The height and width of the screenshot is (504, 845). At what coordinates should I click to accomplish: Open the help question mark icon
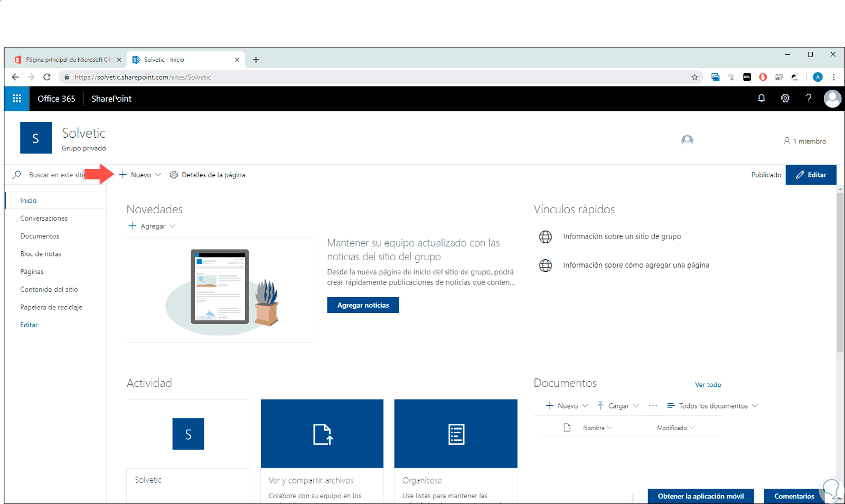tap(809, 98)
